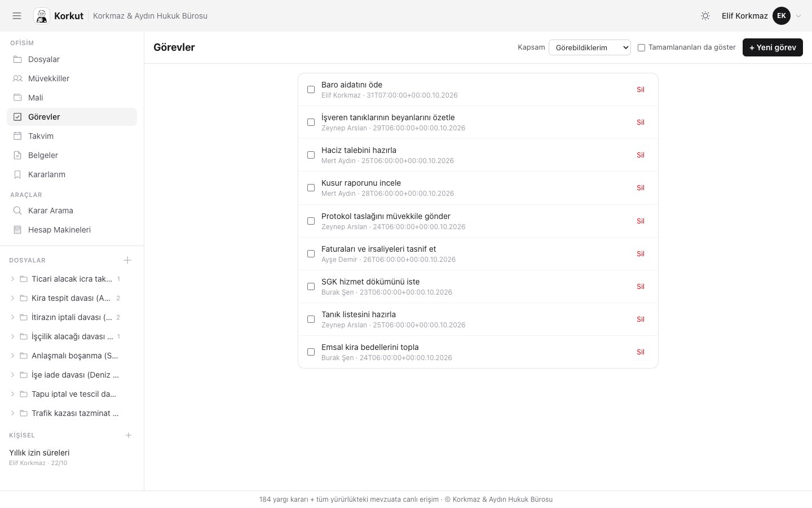Add a new file with Dosyalar plus
812x508 pixels.
pyautogui.click(x=127, y=260)
